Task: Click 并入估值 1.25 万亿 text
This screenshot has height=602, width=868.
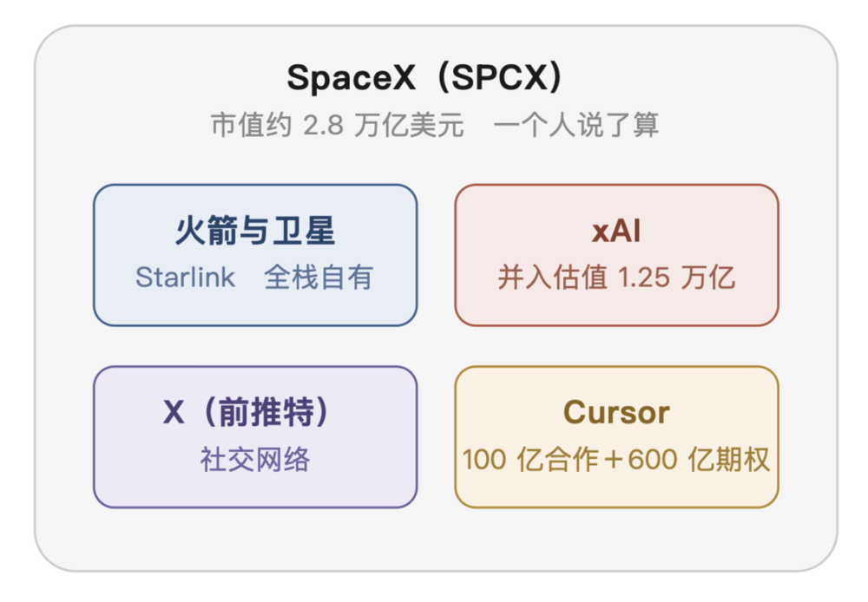Action: point(616,277)
